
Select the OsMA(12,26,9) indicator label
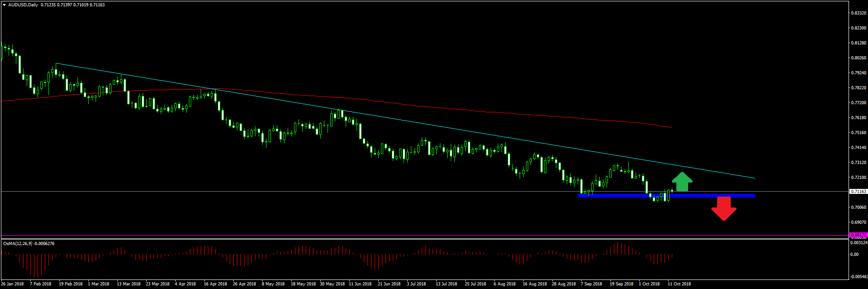[18, 244]
